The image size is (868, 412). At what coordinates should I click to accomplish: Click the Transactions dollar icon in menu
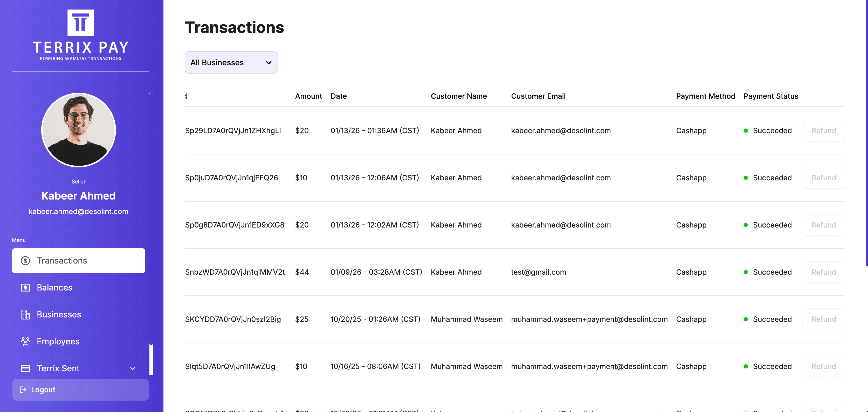(x=25, y=260)
